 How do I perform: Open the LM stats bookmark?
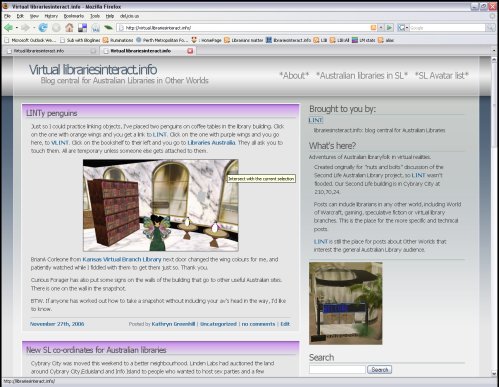point(364,40)
